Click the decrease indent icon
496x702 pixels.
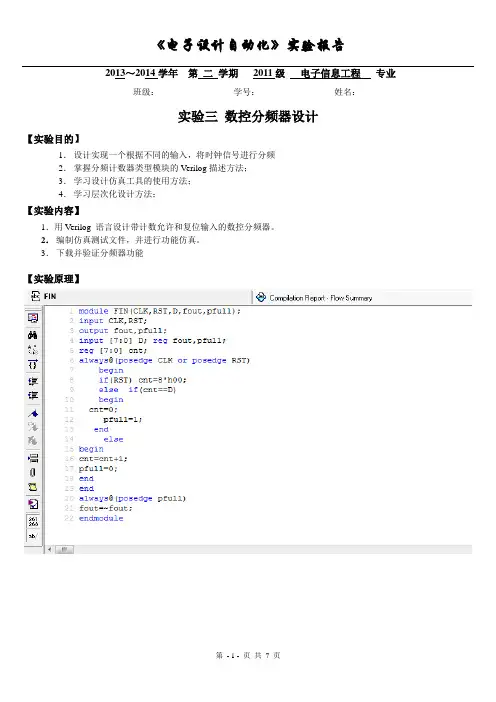pyautogui.click(x=33, y=395)
